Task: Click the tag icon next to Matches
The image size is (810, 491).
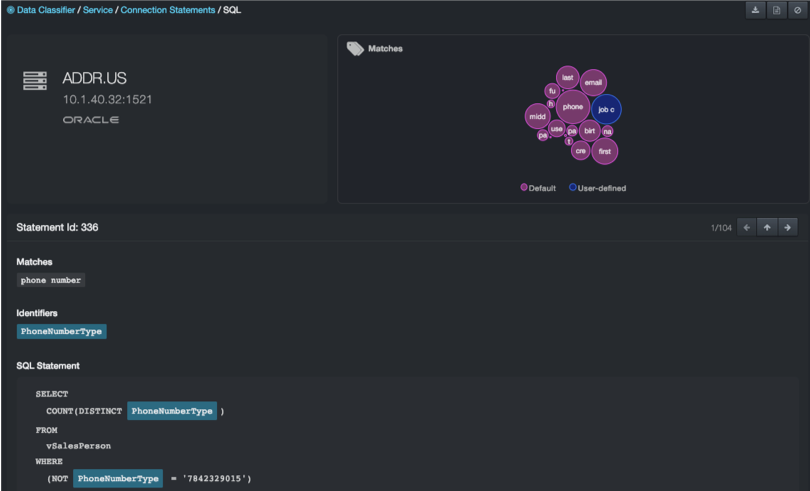Action: [354, 48]
